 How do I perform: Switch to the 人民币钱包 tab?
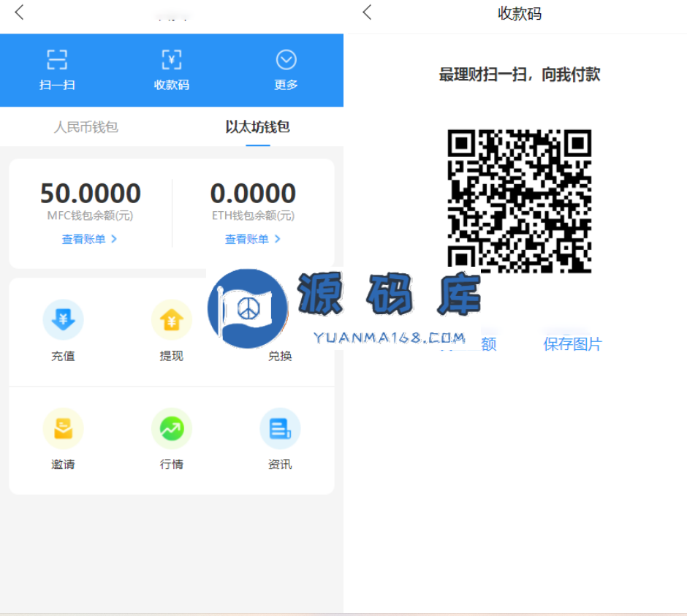click(x=86, y=127)
